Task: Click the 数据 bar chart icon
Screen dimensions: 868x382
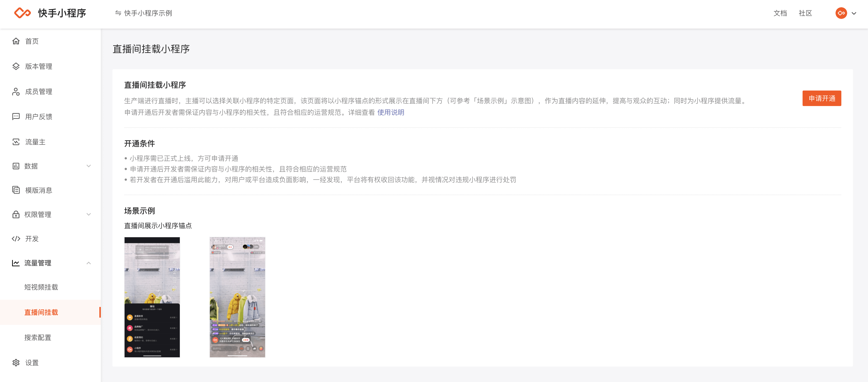Action: click(x=16, y=166)
